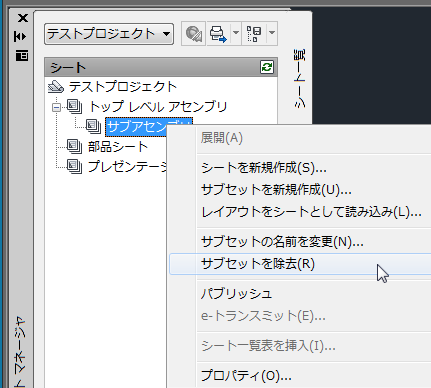Image resolution: width=431 pixels, height=388 pixels.
Task: Collapse the トップ レベル アセンブリ subset
Action: [x=56, y=107]
